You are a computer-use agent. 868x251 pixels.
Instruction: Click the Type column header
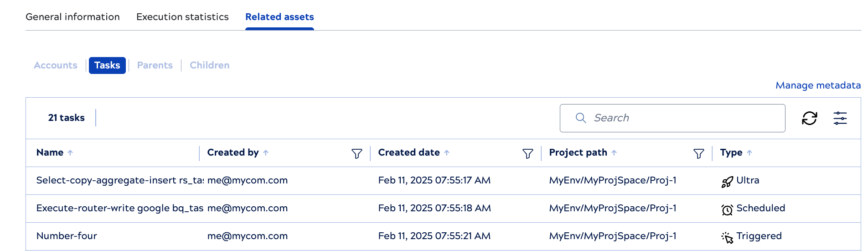coord(731,152)
